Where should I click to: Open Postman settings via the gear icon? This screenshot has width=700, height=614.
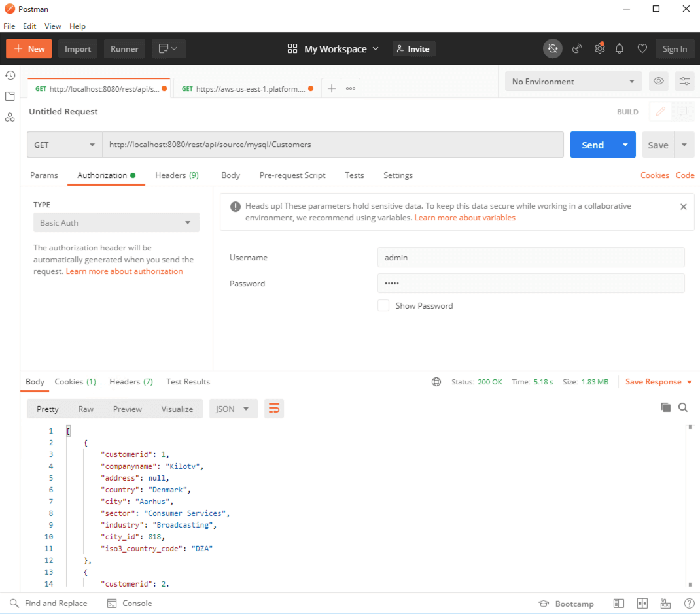tap(599, 48)
